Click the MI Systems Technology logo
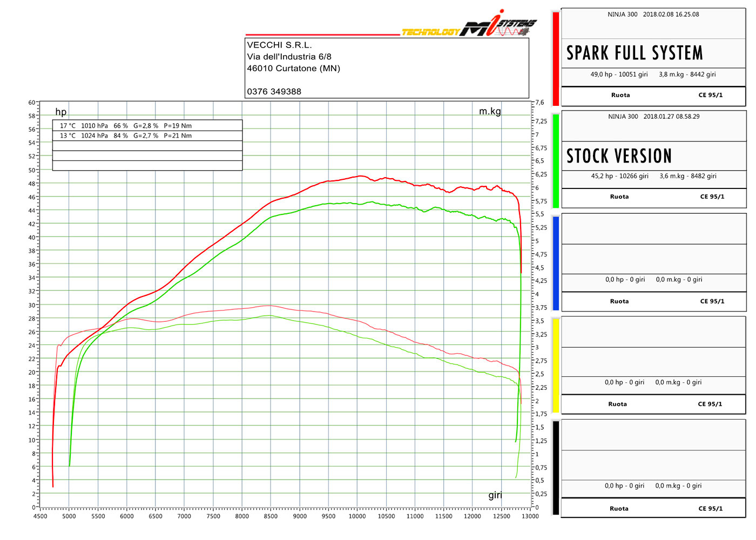The image size is (756, 540). pos(470,24)
